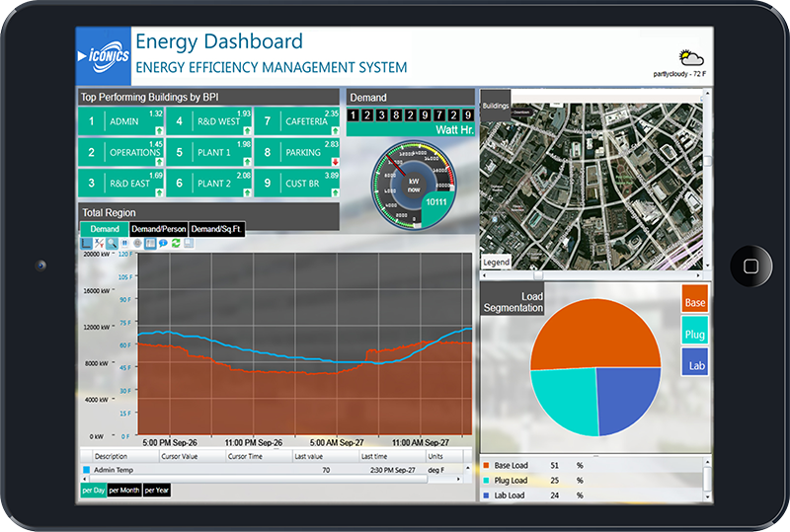
Task: Click the blue speech bubble info icon
Action: 163,243
